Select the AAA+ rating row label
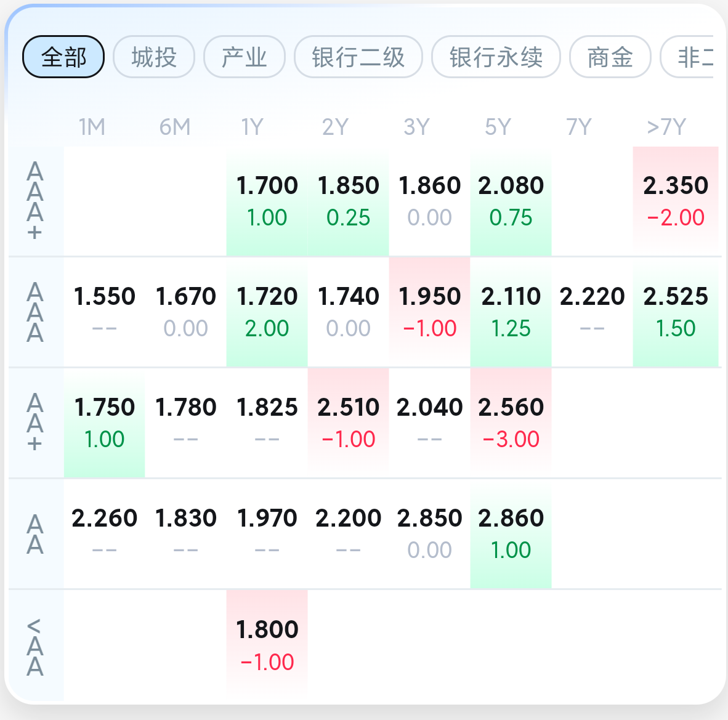 [35, 201]
